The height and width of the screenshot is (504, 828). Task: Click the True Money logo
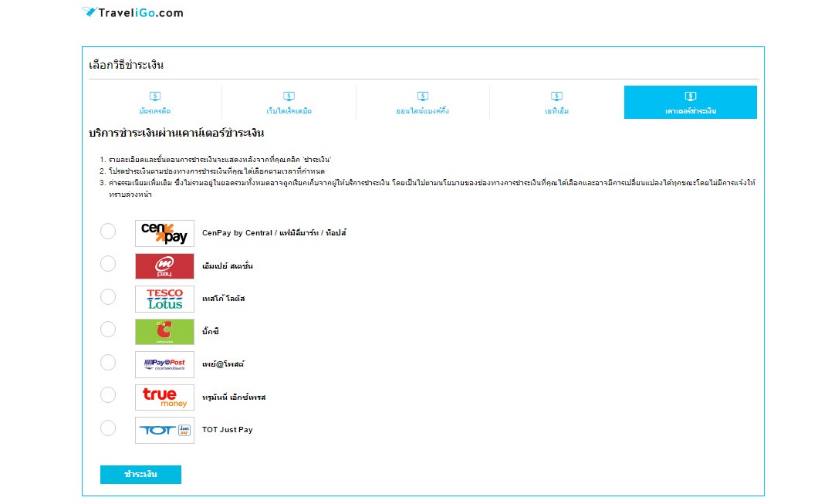point(164,397)
